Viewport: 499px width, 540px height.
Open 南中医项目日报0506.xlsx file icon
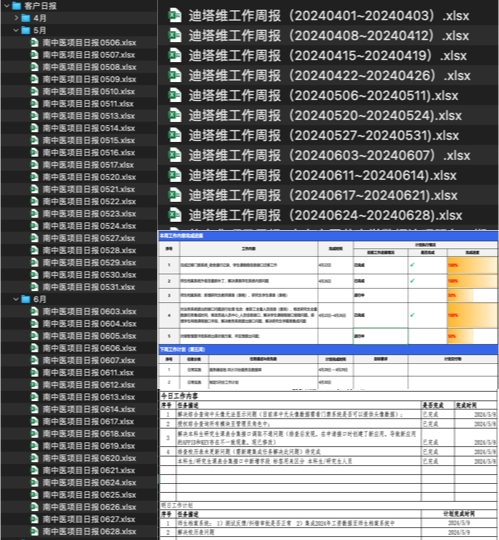34,43
